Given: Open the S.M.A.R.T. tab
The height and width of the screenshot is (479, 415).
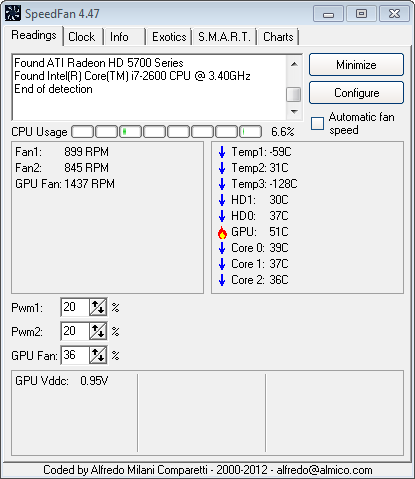Looking at the screenshot, I should tap(224, 37).
